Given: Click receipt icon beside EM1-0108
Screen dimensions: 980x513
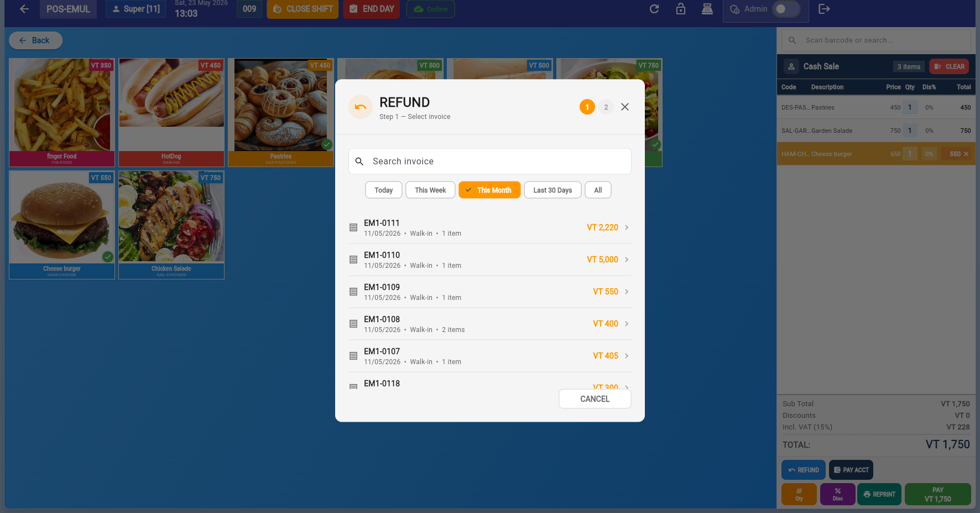Looking at the screenshot, I should pos(353,324).
